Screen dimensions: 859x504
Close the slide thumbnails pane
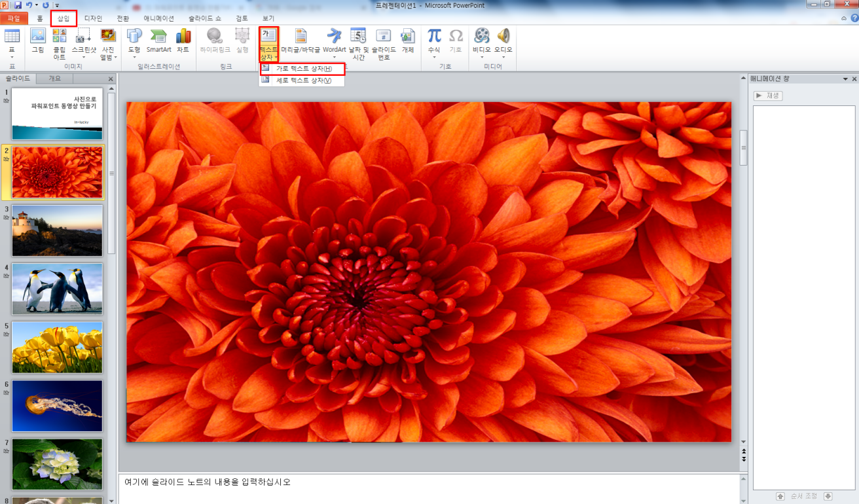click(x=111, y=79)
